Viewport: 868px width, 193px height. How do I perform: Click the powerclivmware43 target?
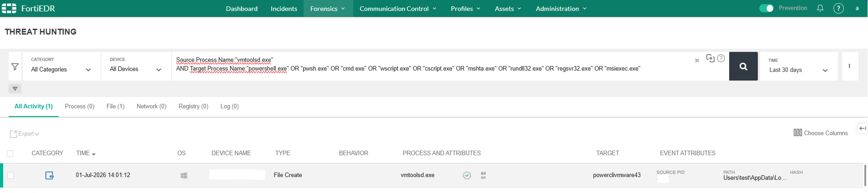coord(617,175)
